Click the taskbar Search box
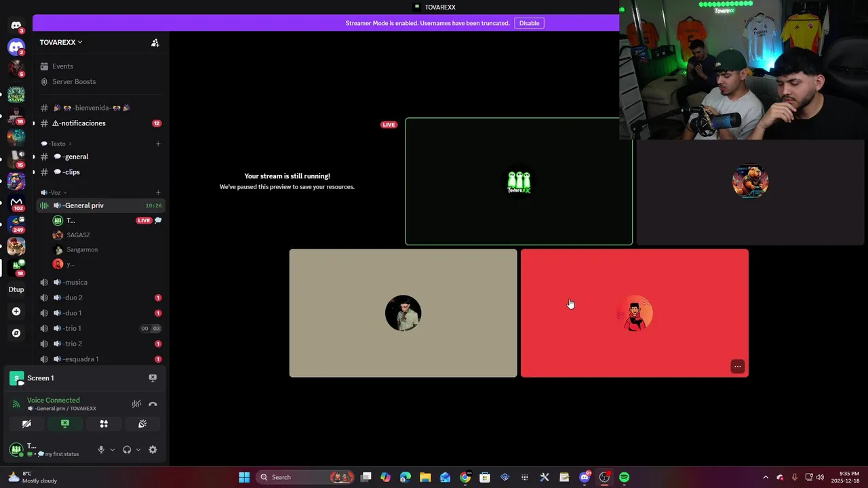The height and width of the screenshot is (488, 868). coord(306,477)
